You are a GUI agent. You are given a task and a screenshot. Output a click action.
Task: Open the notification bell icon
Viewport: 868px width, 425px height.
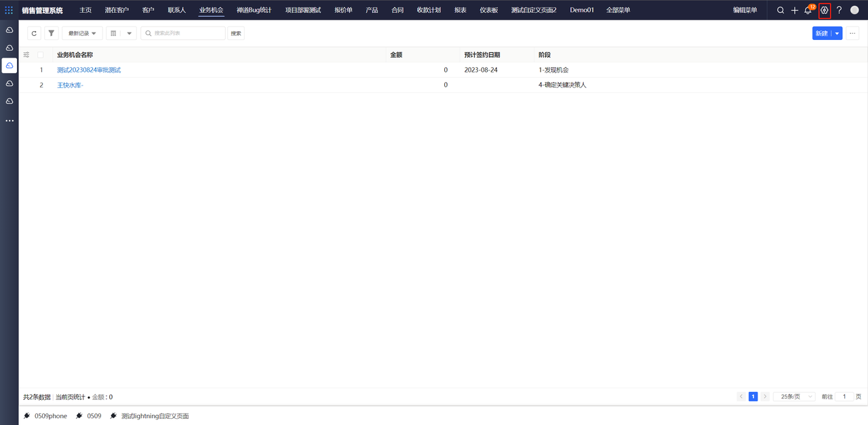(808, 10)
